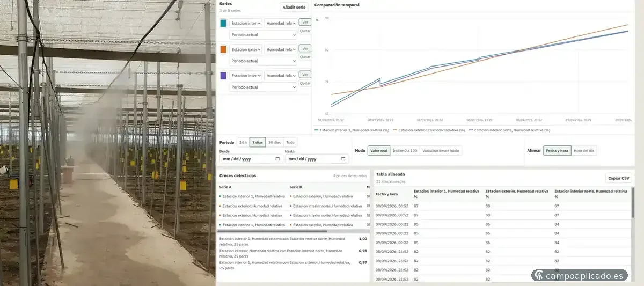Click correlation value 0,97

[363, 262]
